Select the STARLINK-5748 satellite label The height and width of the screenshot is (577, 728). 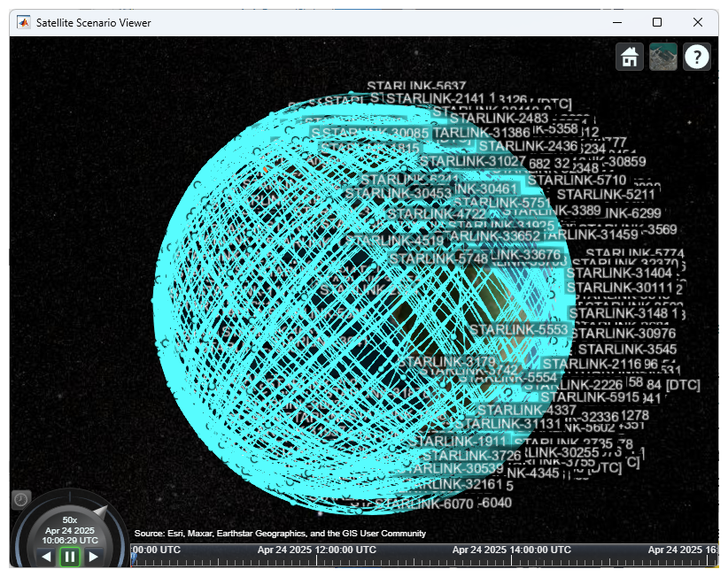438,258
